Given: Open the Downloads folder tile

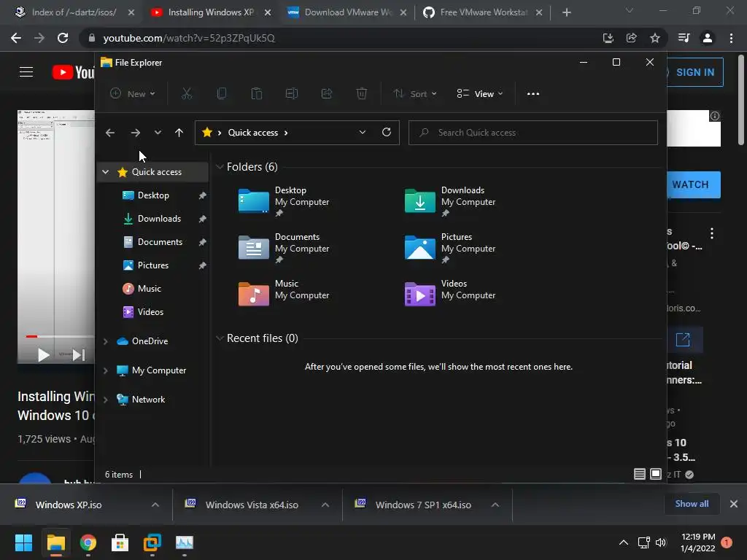Looking at the screenshot, I should (449, 201).
